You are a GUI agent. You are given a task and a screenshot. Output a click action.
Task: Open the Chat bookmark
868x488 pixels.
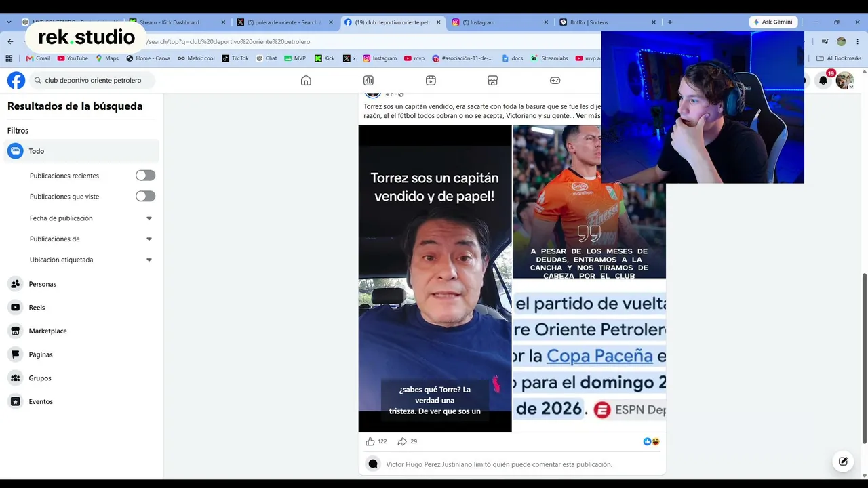pyautogui.click(x=267, y=58)
